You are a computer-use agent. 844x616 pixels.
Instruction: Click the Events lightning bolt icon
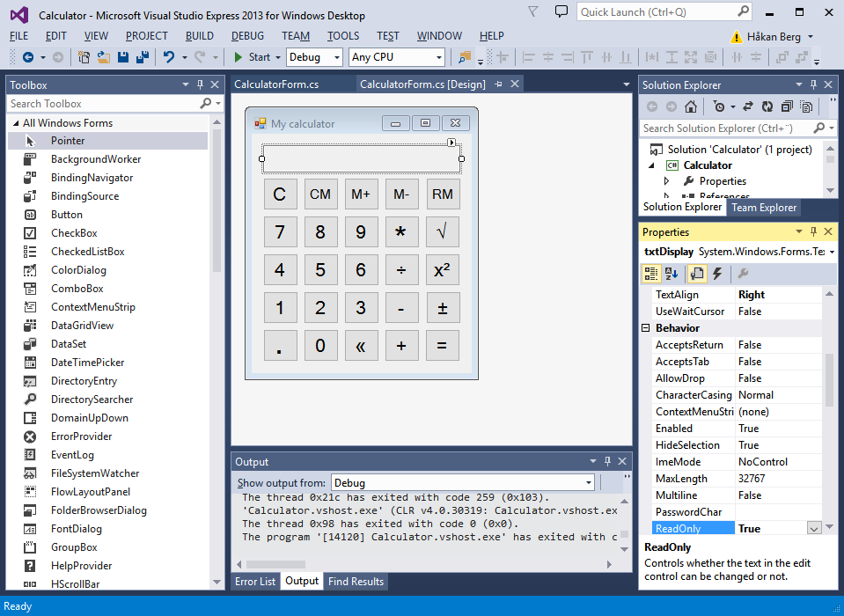click(x=717, y=274)
